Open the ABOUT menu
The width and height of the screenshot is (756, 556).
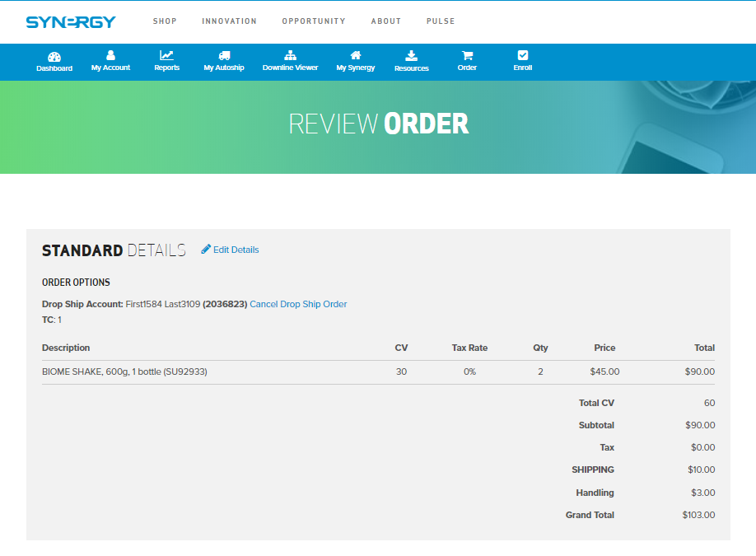(386, 21)
